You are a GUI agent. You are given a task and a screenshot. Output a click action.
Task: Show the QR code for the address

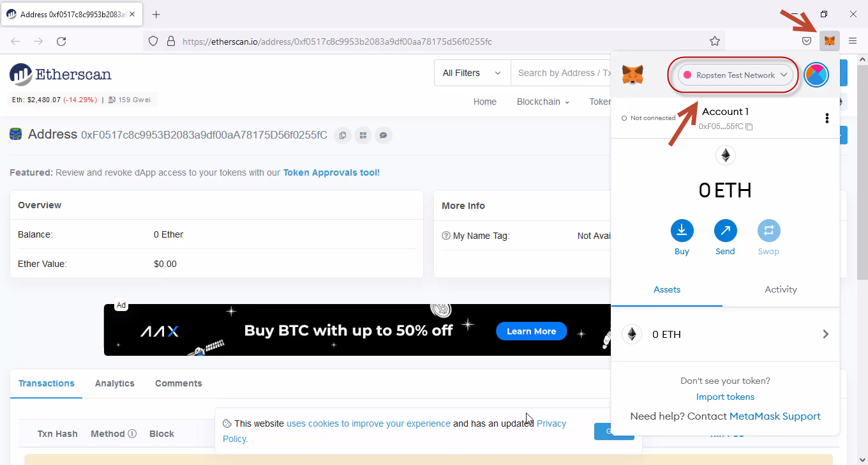pyautogui.click(x=363, y=135)
